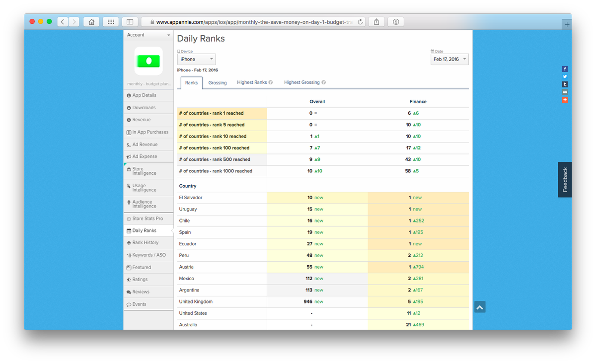Screen dimensions: 596x364
Task: Open Store Stats Pro in sidebar
Action: click(149, 218)
